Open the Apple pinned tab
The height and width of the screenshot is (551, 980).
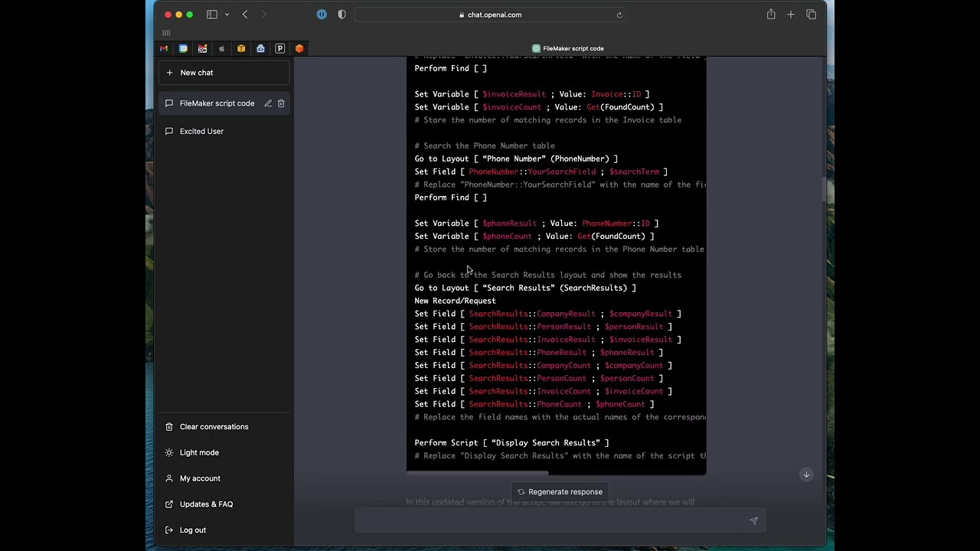[222, 48]
